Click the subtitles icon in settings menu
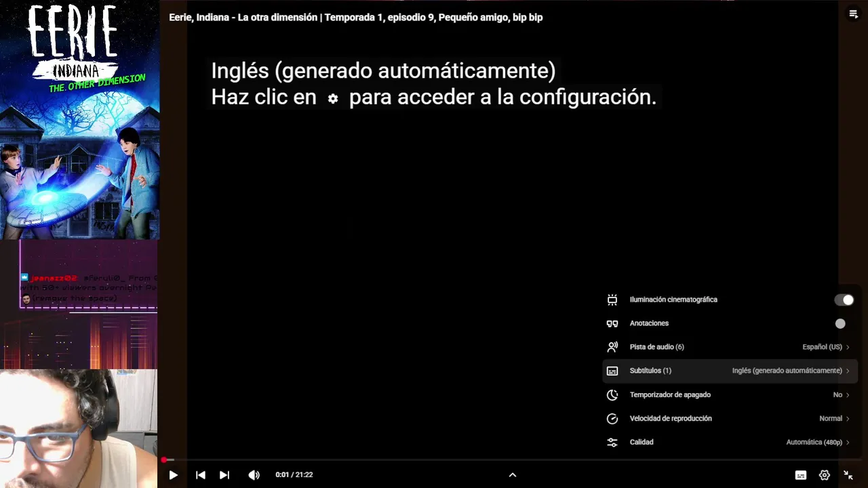The height and width of the screenshot is (488, 868). click(612, 371)
